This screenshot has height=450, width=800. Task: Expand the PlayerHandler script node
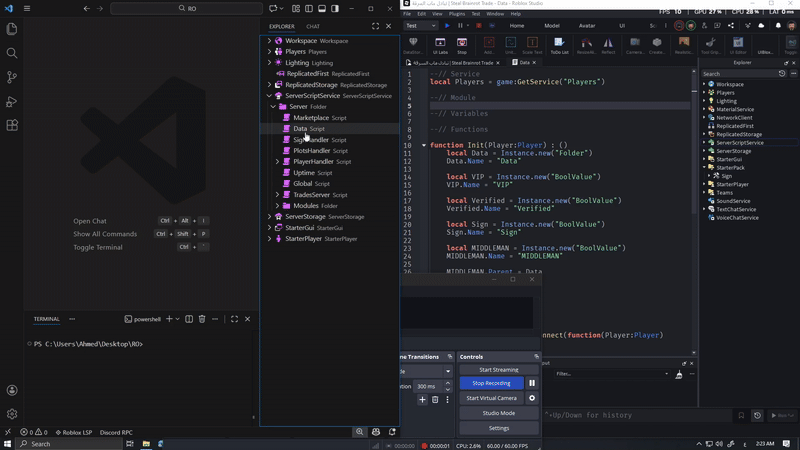pyautogui.click(x=278, y=162)
